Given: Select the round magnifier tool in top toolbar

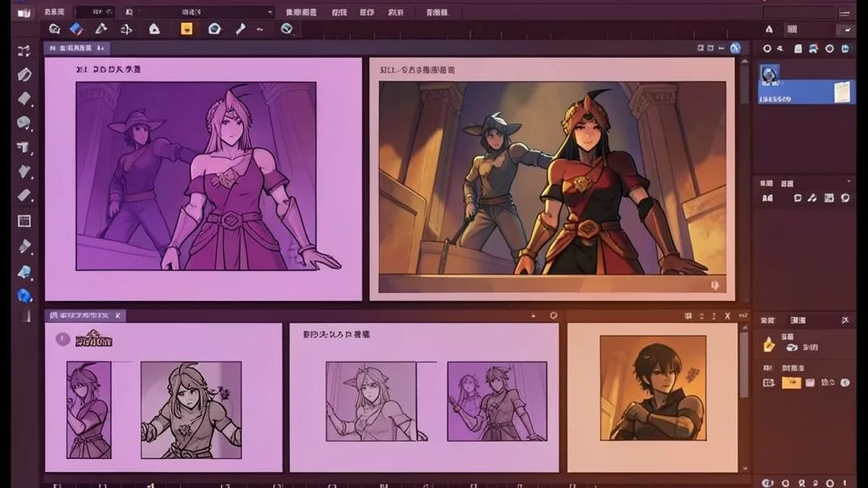Looking at the screenshot, I should coord(214,29).
